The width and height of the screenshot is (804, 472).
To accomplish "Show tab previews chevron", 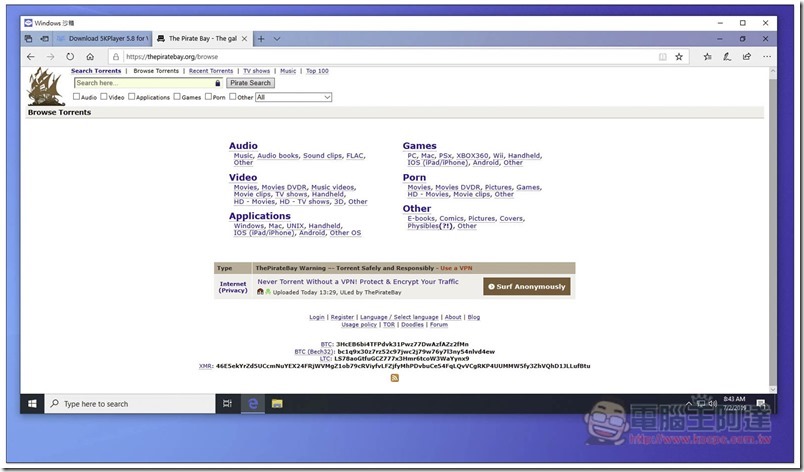I will click(x=277, y=39).
